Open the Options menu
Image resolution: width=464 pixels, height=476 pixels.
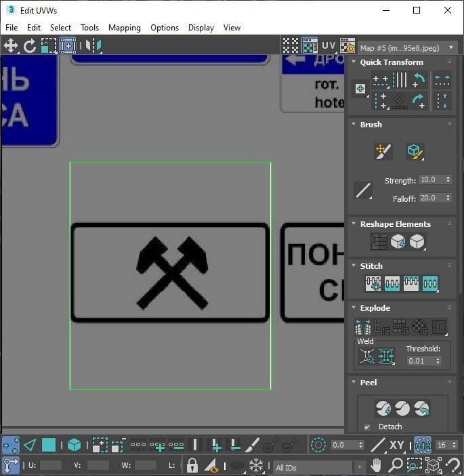click(x=165, y=28)
